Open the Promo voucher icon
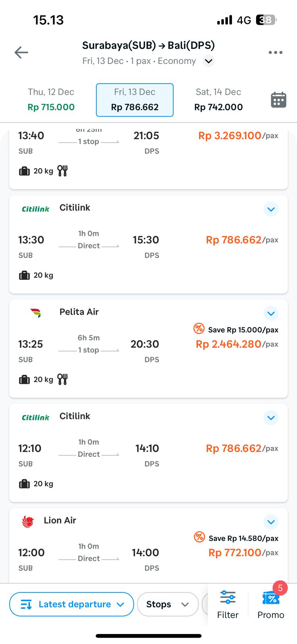 (x=271, y=599)
